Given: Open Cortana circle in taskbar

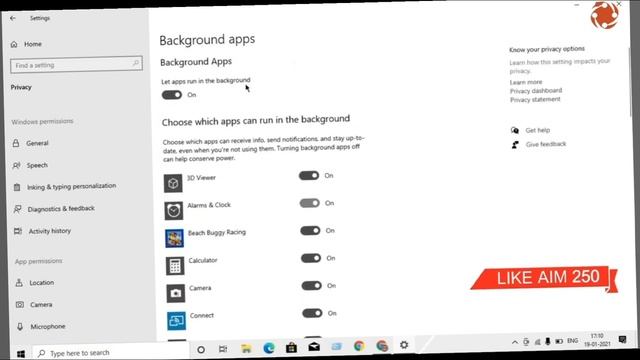Looking at the screenshot, I should click(x=201, y=349).
